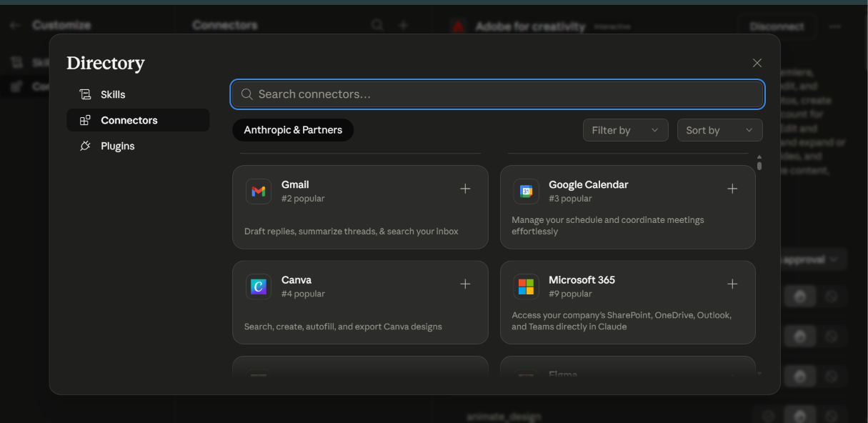Click the scrollbar up arrow in connector list
The height and width of the screenshot is (423, 868).
(x=759, y=157)
